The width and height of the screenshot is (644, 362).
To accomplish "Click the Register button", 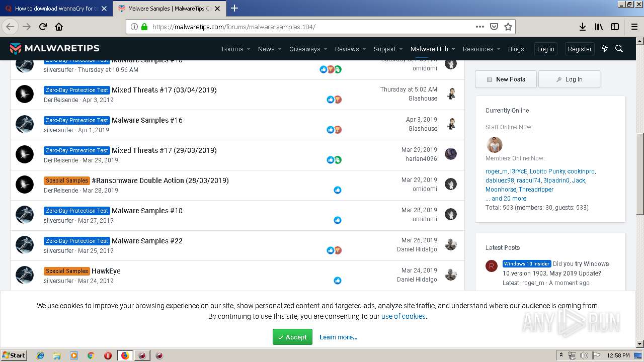I will (x=580, y=49).
